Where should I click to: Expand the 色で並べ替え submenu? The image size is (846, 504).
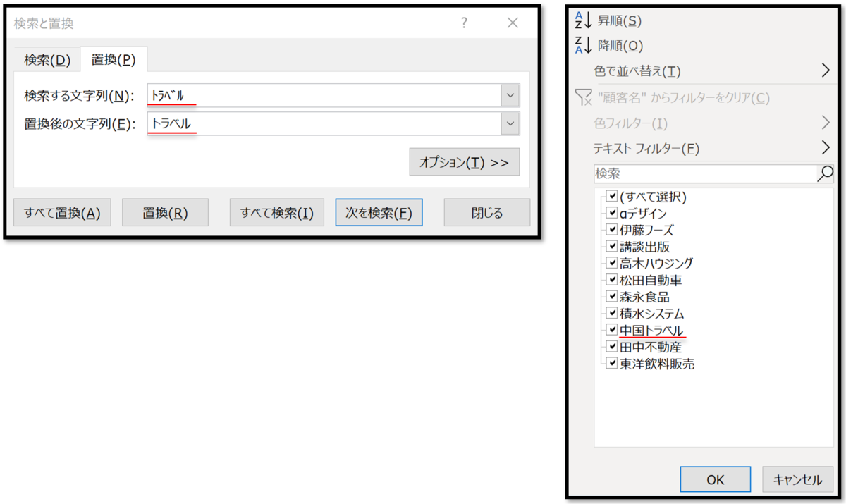[x=824, y=70]
